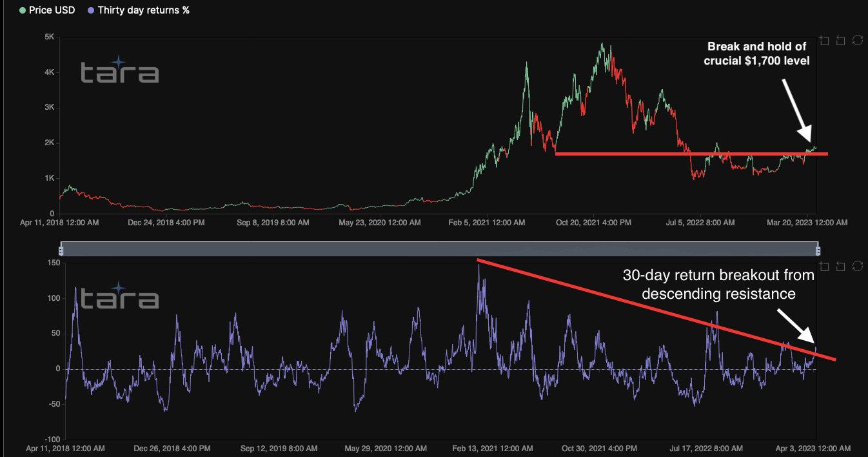Click zoom reset icon on price chart
868x457 pixels.
840,41
